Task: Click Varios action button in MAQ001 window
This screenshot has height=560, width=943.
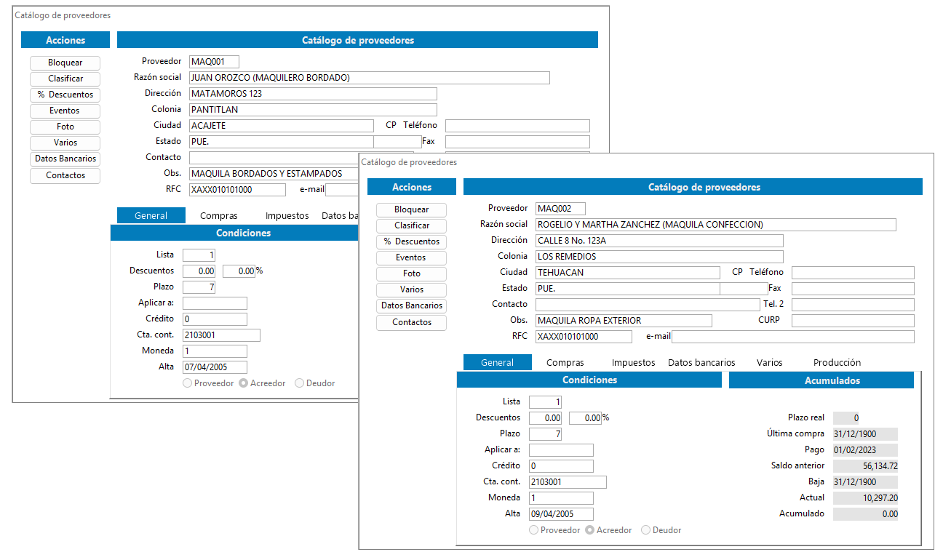Action: pyautogui.click(x=65, y=143)
